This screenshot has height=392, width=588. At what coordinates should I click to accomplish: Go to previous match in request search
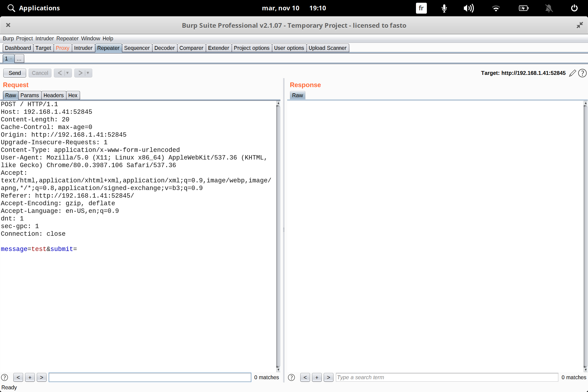(x=18, y=377)
